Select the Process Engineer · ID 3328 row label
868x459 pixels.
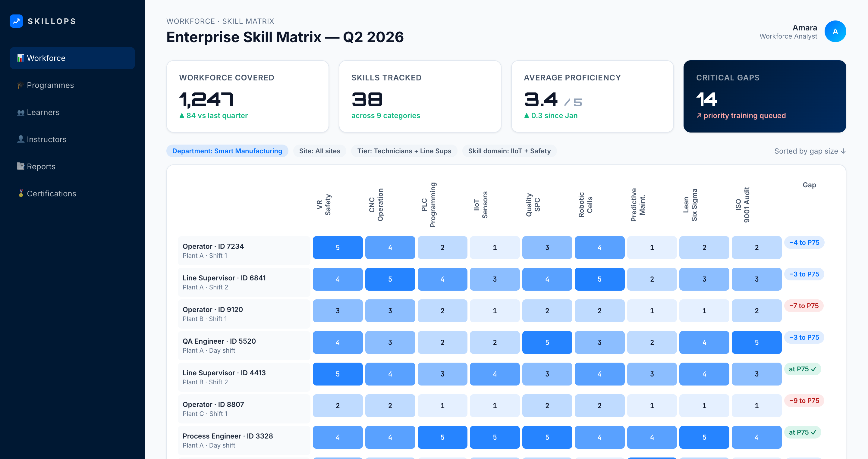pos(244,441)
